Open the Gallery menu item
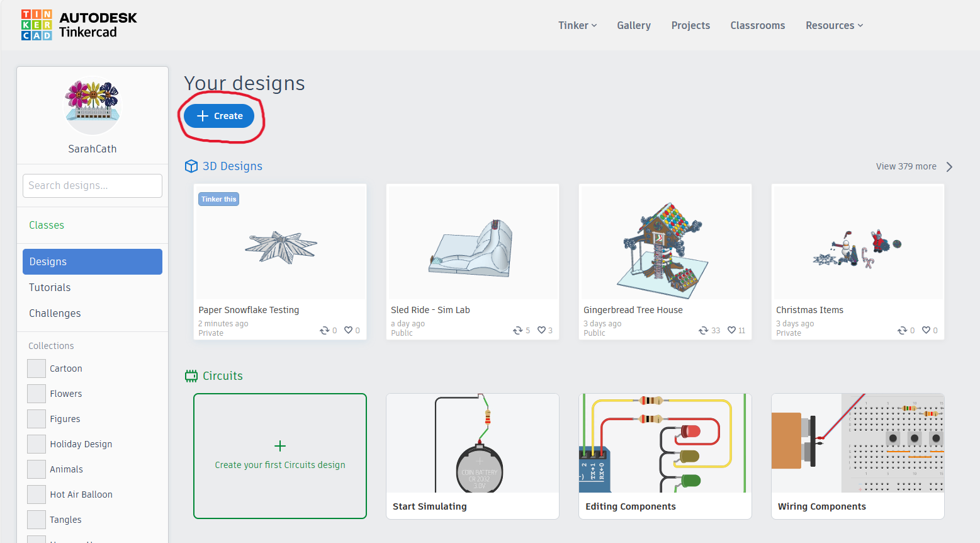The image size is (980, 543). [633, 25]
